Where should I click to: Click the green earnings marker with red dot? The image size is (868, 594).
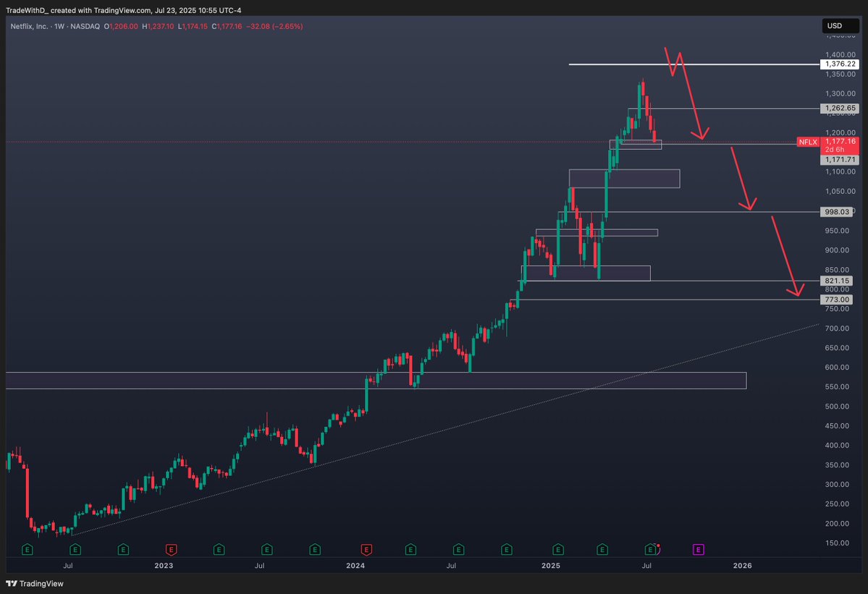point(652,550)
